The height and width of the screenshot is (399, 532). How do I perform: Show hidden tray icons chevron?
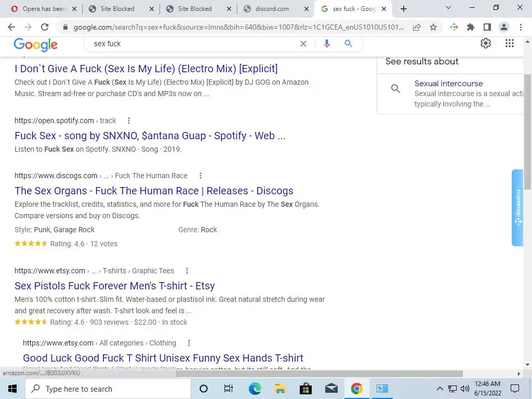440,389
